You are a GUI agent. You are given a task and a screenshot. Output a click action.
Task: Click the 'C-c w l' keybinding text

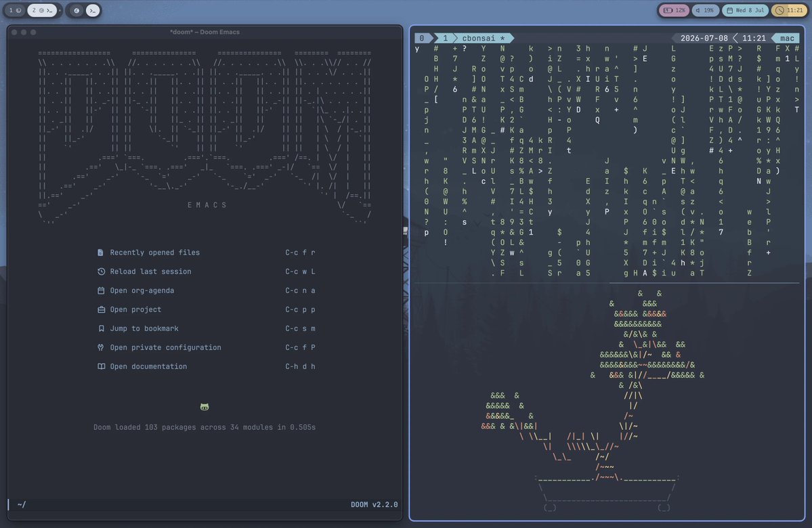click(x=300, y=271)
